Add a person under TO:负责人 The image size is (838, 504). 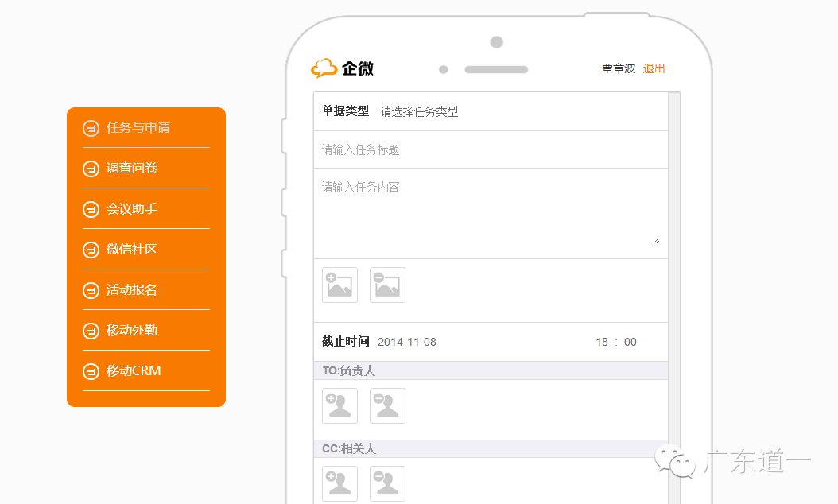tap(340, 405)
